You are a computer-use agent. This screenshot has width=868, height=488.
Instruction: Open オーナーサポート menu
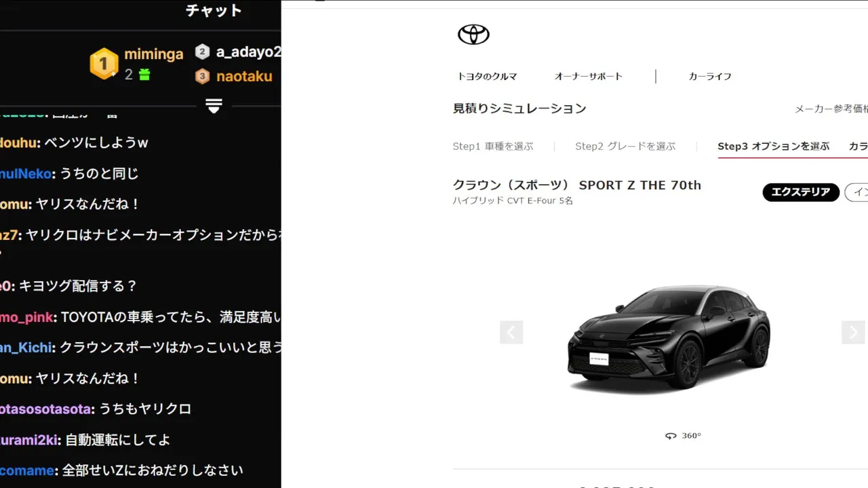[589, 77]
